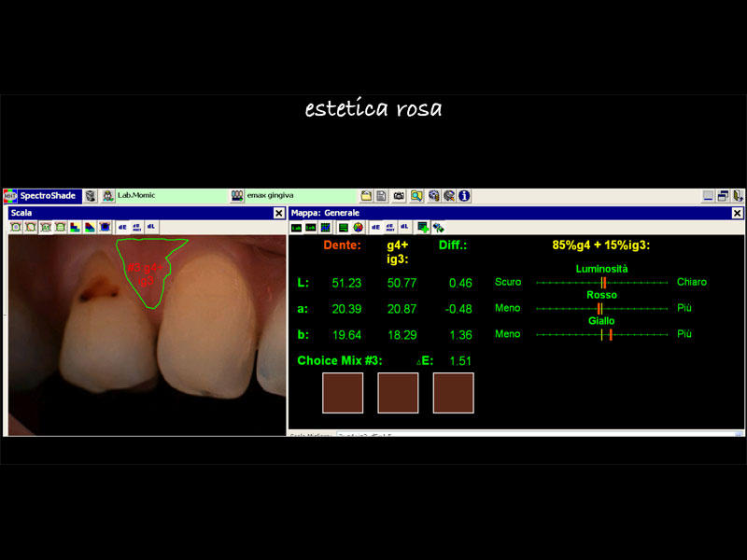
Task: Click the folder with magnifier icon
Action: [x=416, y=196]
